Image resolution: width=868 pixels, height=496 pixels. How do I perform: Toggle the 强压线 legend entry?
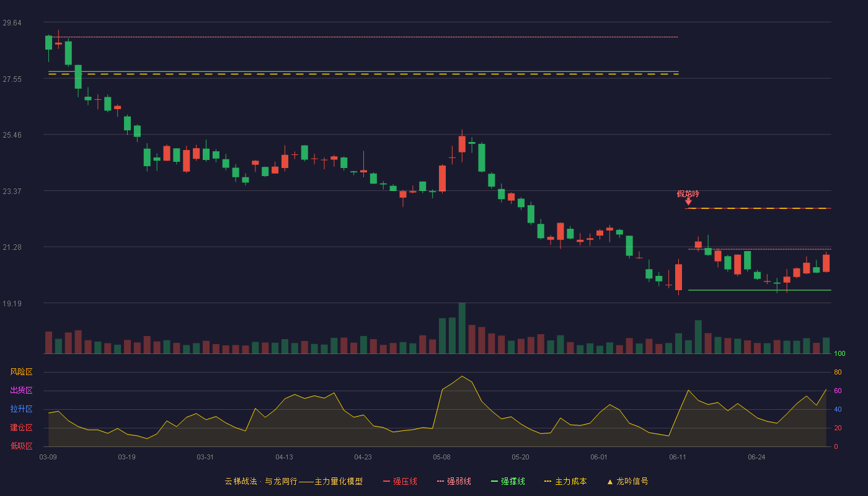click(400, 481)
